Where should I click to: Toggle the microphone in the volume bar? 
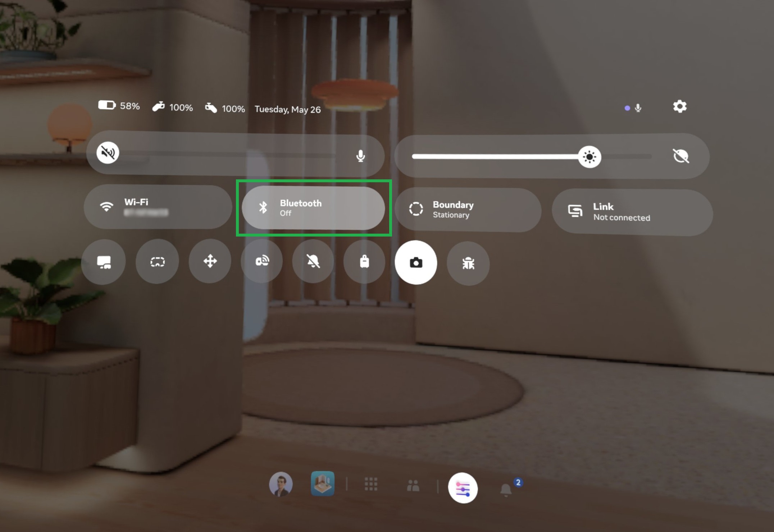pos(360,156)
